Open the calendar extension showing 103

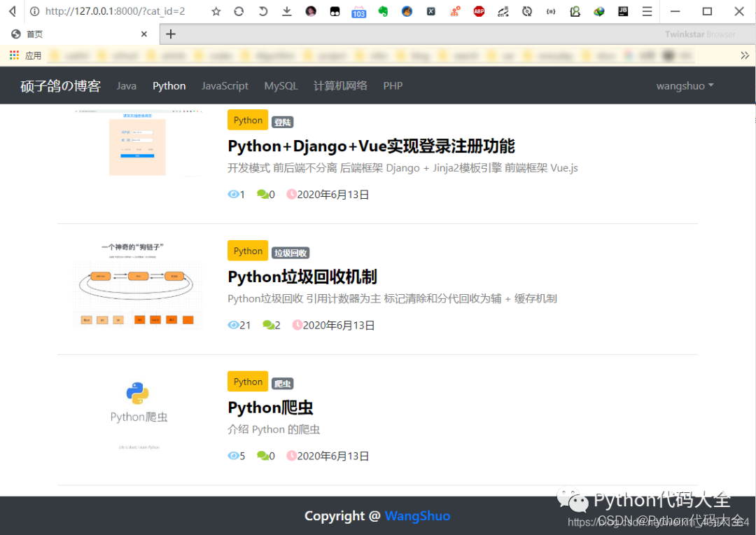(x=358, y=12)
